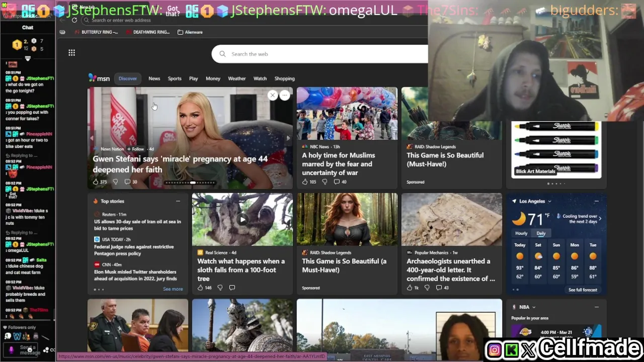644x362 pixels.
Task: Open the Money tab
Action: pos(213,78)
